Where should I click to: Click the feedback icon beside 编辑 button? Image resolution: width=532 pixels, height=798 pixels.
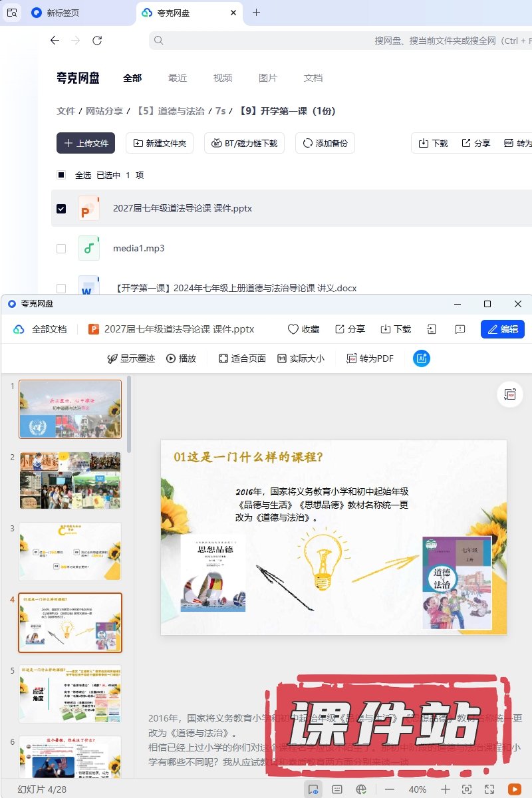point(460,329)
